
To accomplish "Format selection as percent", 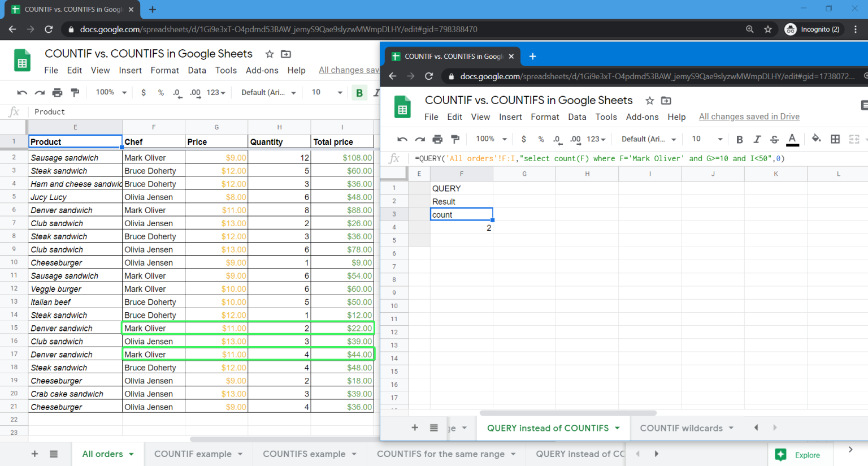I will [541, 139].
